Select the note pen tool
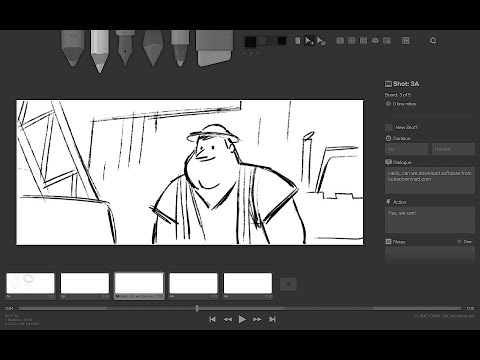This screenshot has width=480, height=360. [180, 48]
